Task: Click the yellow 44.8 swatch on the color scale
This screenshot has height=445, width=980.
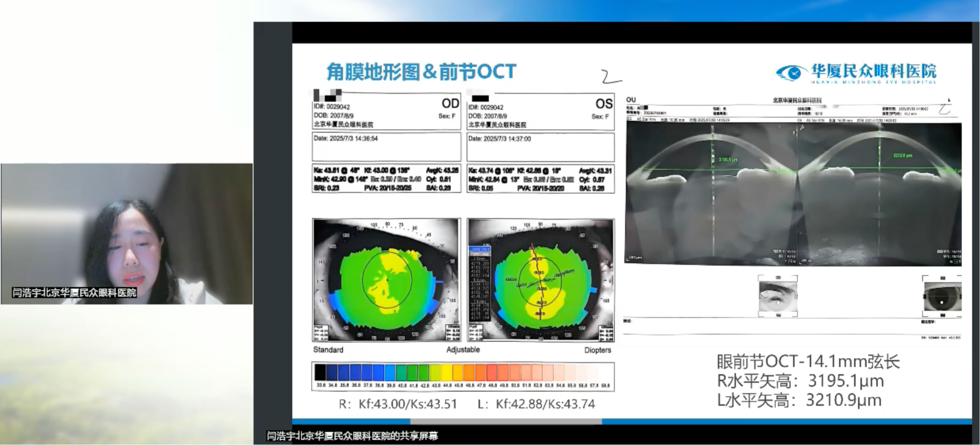Action: [447, 373]
